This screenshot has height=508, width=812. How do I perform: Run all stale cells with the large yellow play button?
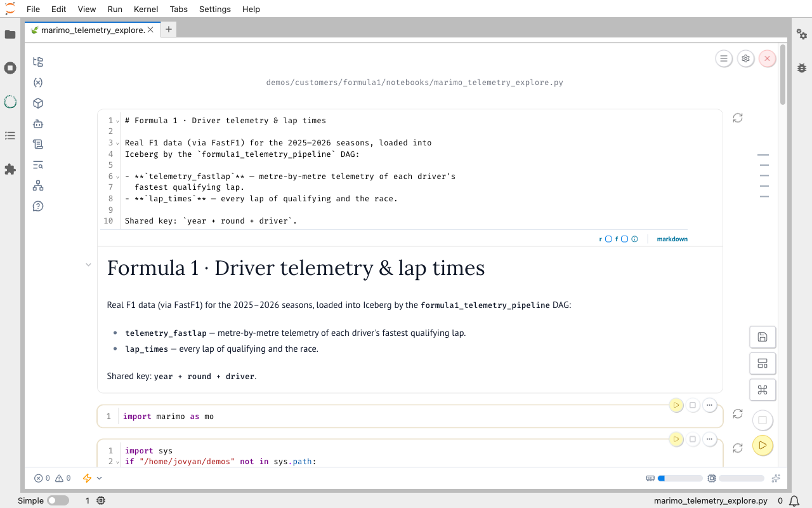coord(763,445)
